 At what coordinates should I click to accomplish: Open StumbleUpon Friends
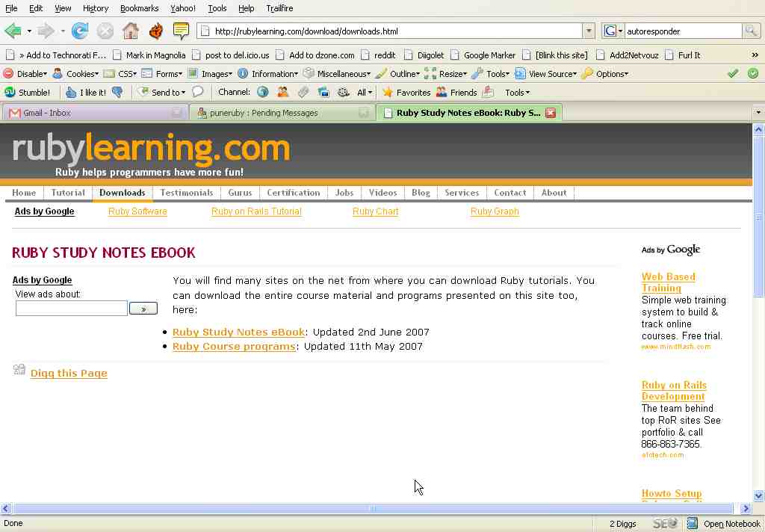point(456,92)
